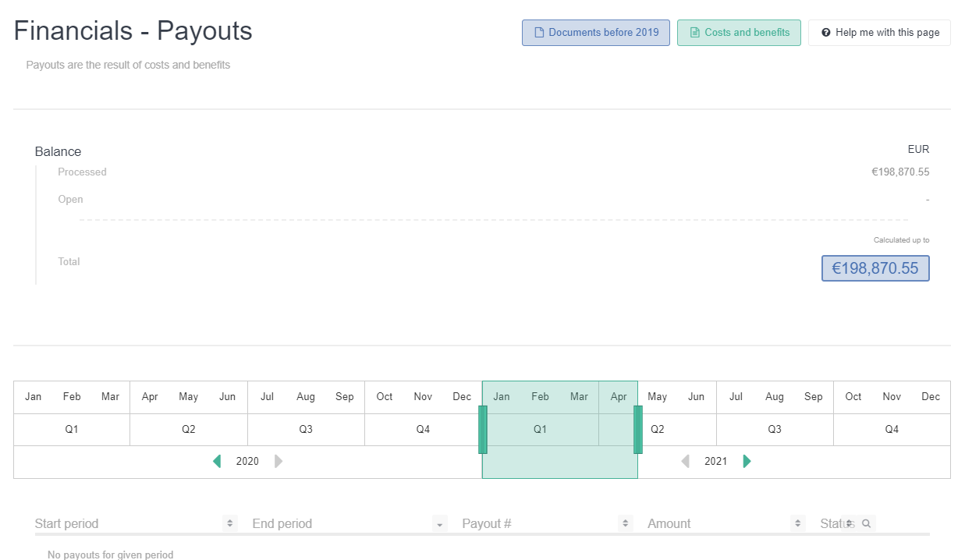The width and height of the screenshot is (965, 560).
Task: Select Q4 of 2021 in the timeline
Action: [x=892, y=430]
